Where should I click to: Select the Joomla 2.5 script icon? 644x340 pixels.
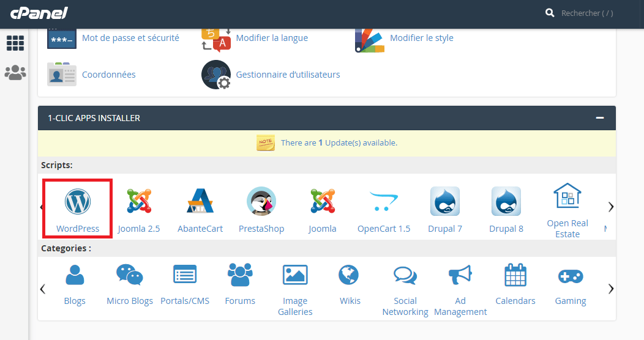click(x=139, y=202)
